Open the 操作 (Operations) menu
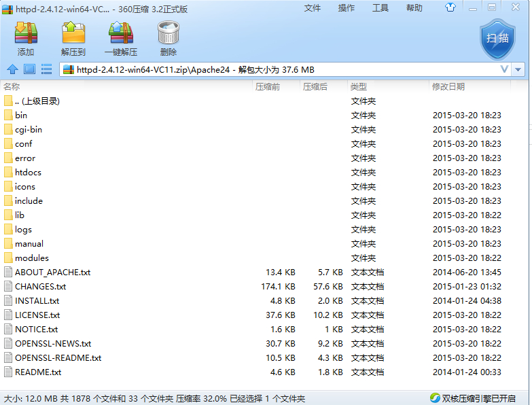This screenshot has width=532, height=405. (347, 7)
